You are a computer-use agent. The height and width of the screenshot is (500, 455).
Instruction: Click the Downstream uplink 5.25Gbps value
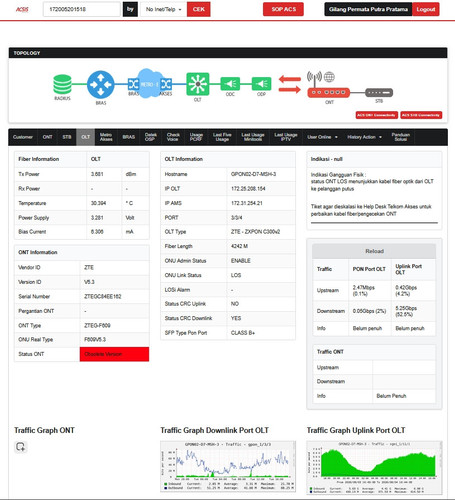pyautogui.click(x=406, y=311)
